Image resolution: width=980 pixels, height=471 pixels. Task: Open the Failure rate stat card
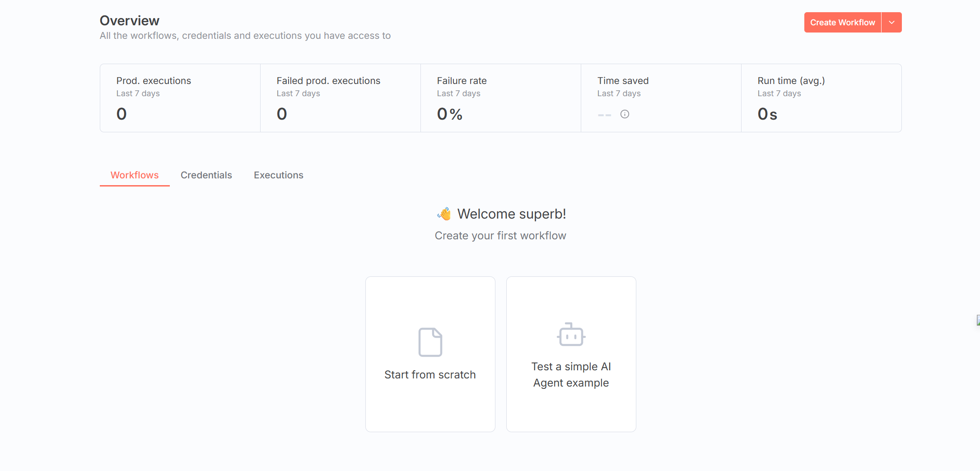coord(501,98)
